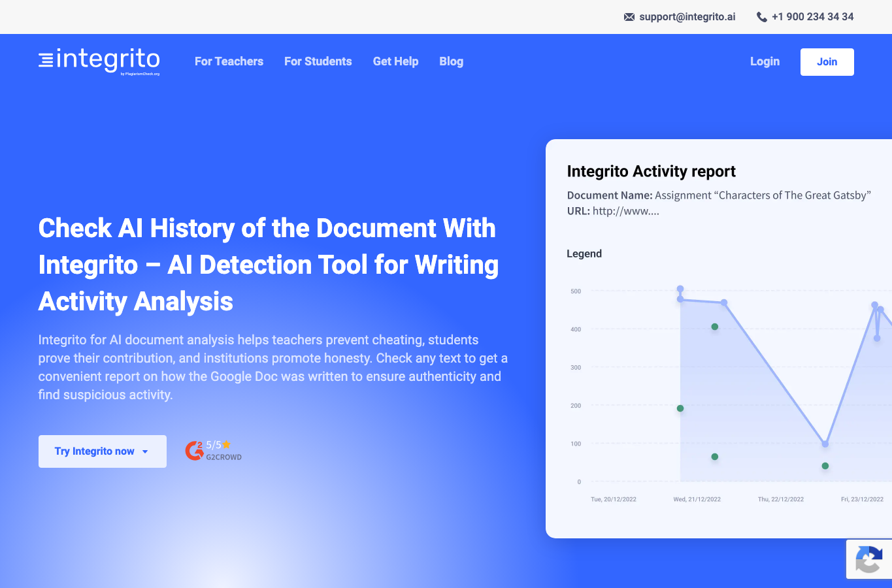Click the integrito logo
The image size is (892, 588).
[99, 61]
